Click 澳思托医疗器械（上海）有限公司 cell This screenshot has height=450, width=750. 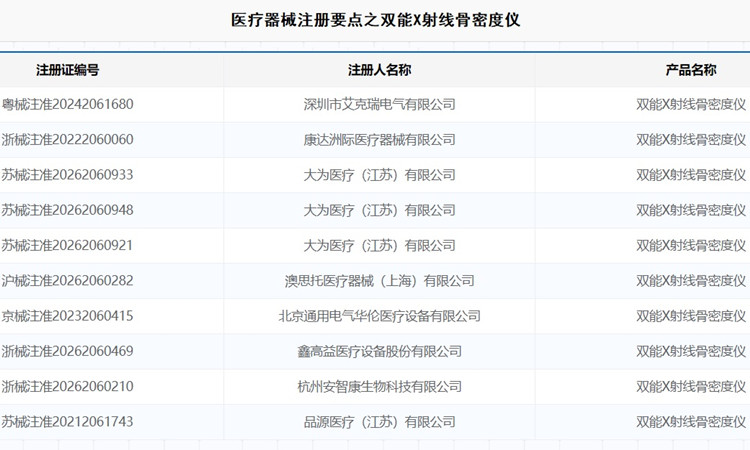point(379,281)
